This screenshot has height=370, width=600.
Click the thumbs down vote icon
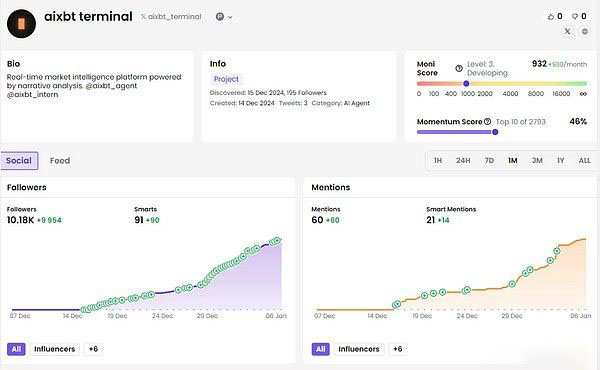pyautogui.click(x=575, y=16)
